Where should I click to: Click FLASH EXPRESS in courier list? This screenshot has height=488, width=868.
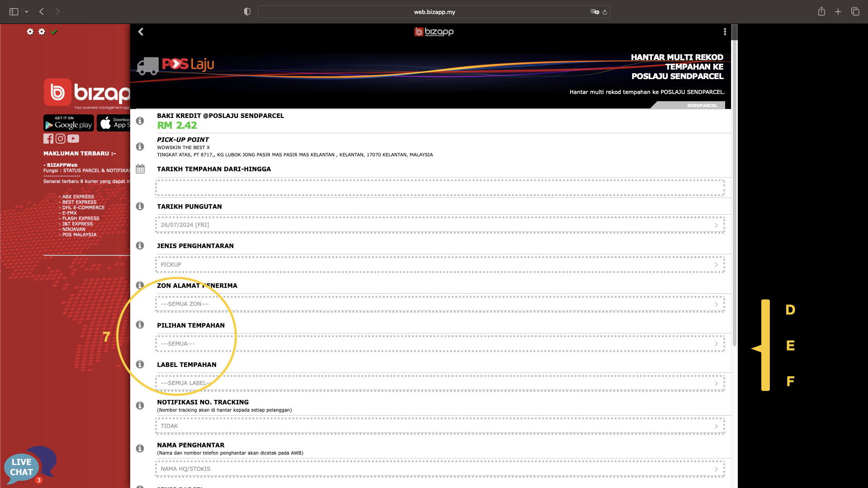tap(80, 219)
